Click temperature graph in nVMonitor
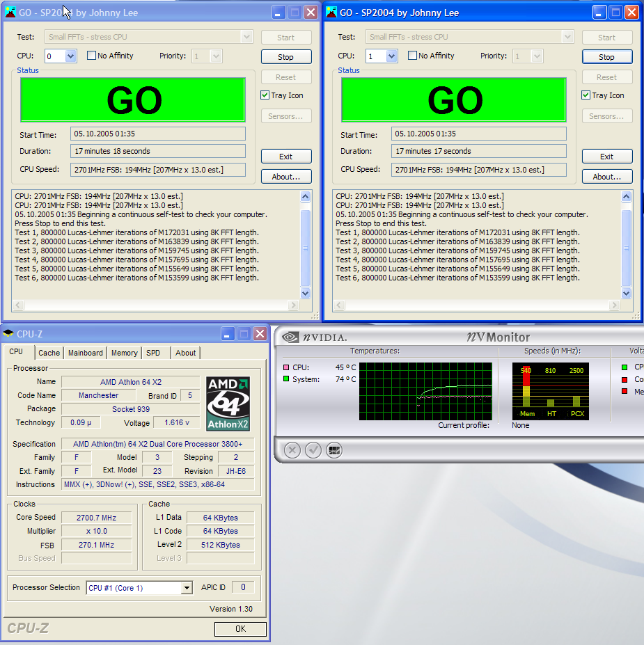The image size is (644, 645). click(x=425, y=391)
